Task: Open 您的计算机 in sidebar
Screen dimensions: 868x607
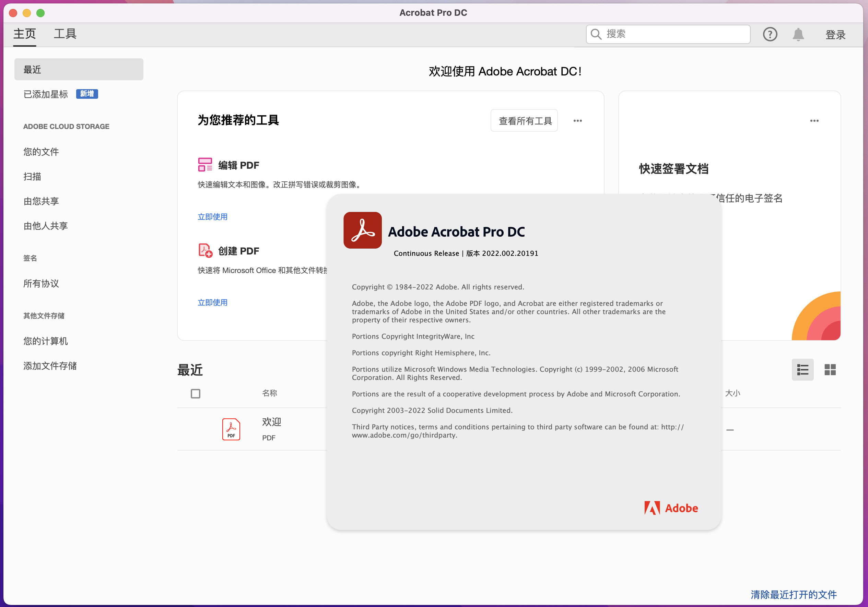Action: tap(46, 341)
